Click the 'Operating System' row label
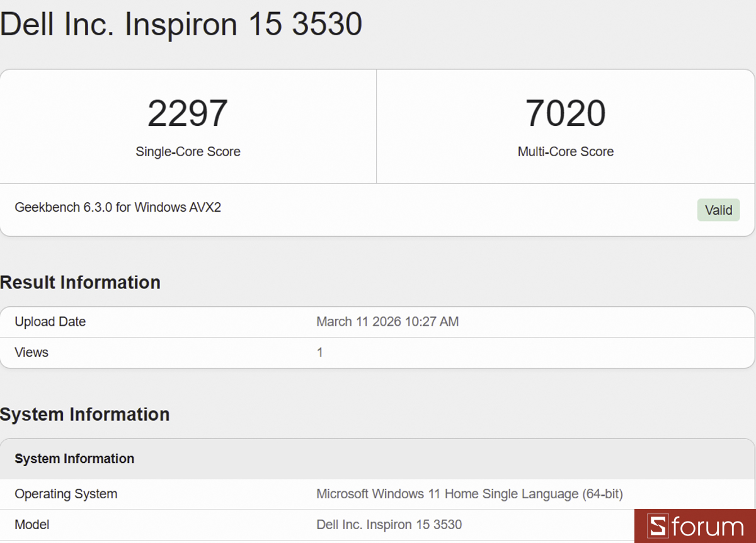The width and height of the screenshot is (756, 543). coord(66,494)
